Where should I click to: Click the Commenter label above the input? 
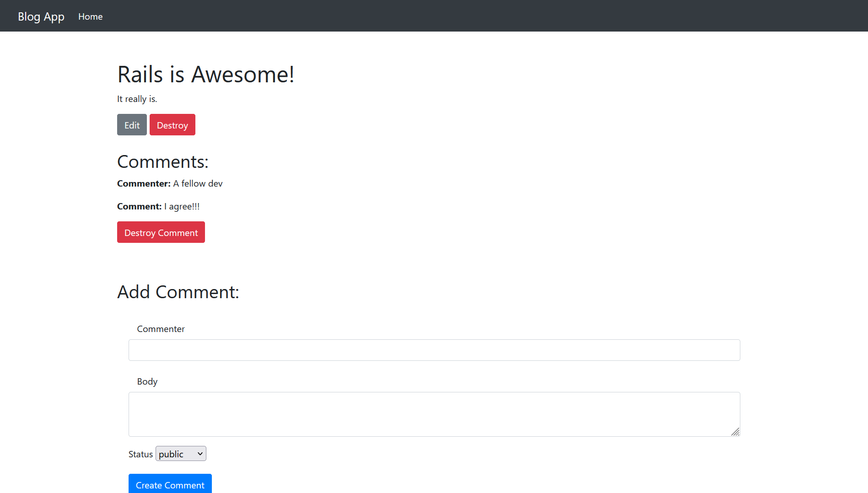[161, 329]
